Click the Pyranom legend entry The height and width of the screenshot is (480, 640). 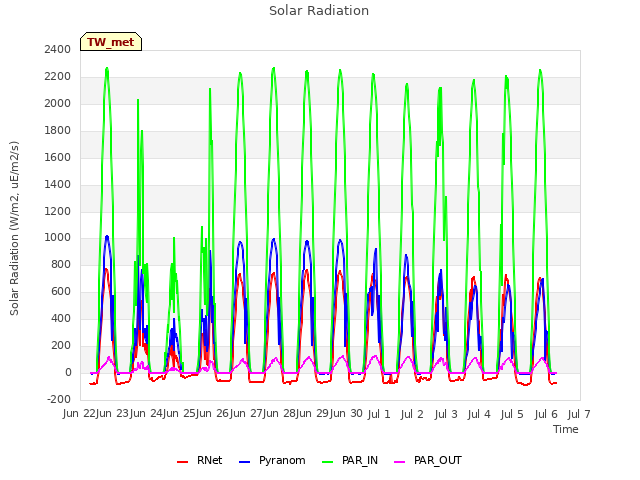tap(272, 460)
